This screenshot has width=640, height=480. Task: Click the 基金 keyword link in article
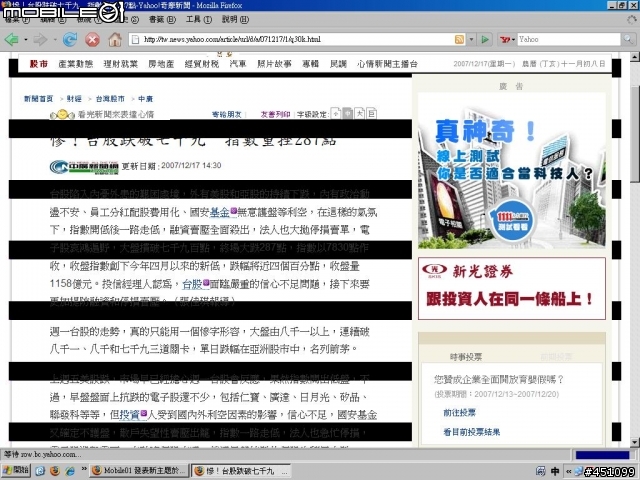click(x=220, y=212)
